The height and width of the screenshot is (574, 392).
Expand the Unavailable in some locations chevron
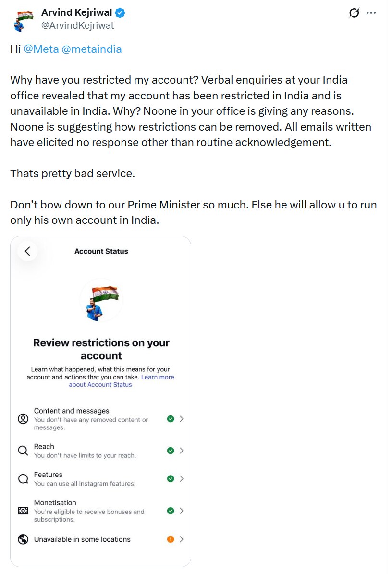pos(181,539)
